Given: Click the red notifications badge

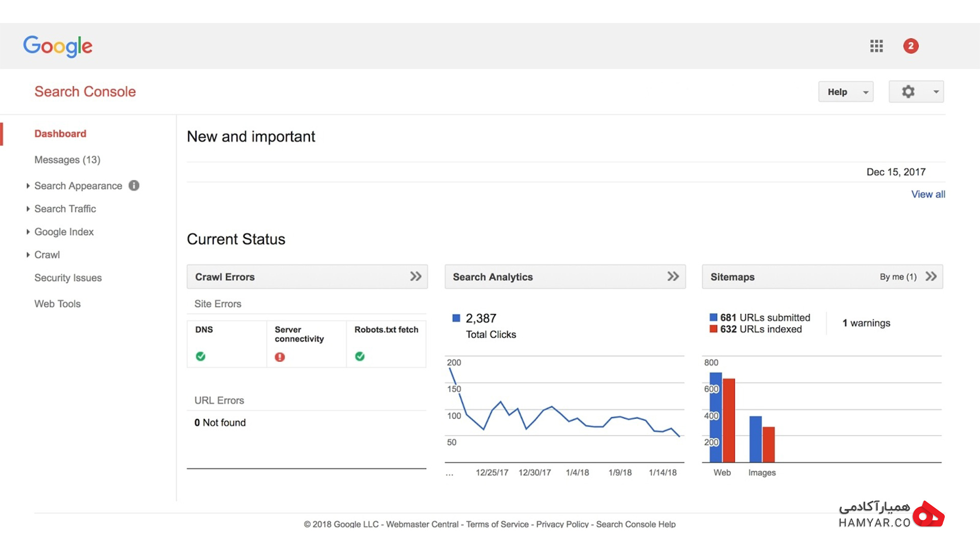Looking at the screenshot, I should [x=911, y=46].
